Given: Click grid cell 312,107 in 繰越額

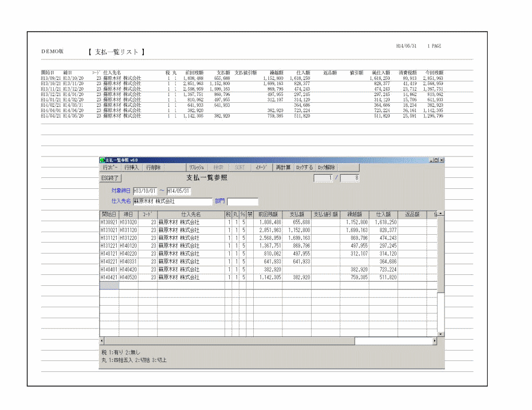Looking at the screenshot, I should click(x=354, y=254).
